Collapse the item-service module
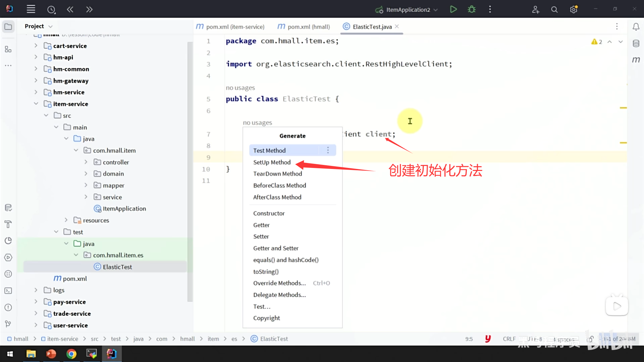 pos(36,104)
